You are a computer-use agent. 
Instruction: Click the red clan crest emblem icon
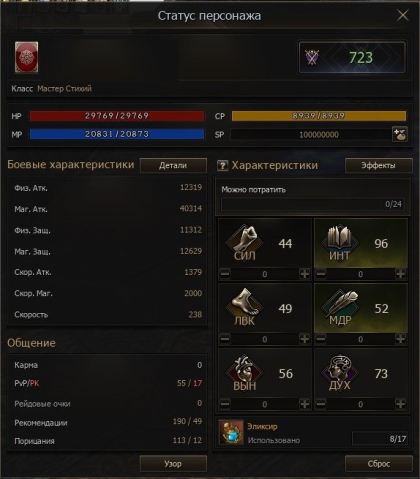[x=26, y=57]
